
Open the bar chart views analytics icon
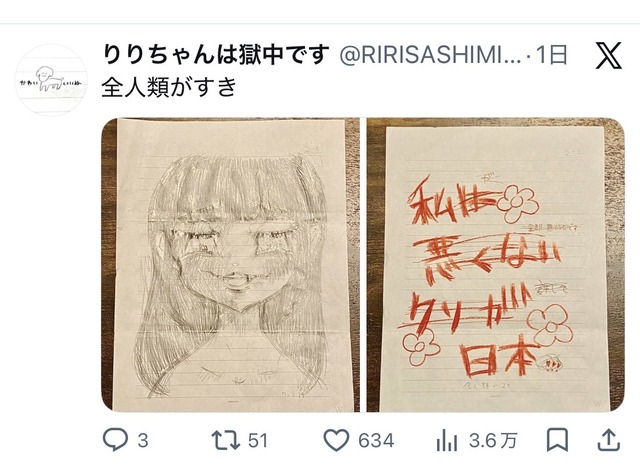446,441
